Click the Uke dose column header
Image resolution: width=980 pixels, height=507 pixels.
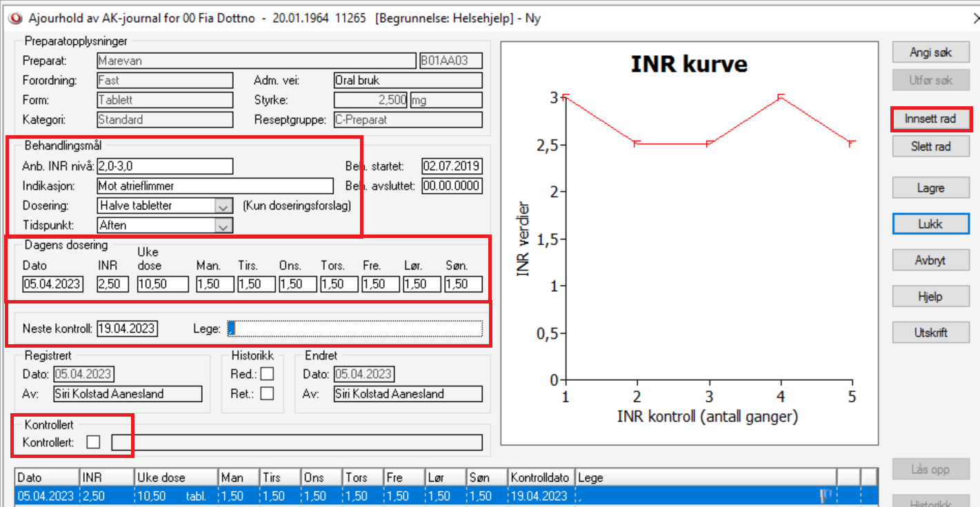pos(176,477)
